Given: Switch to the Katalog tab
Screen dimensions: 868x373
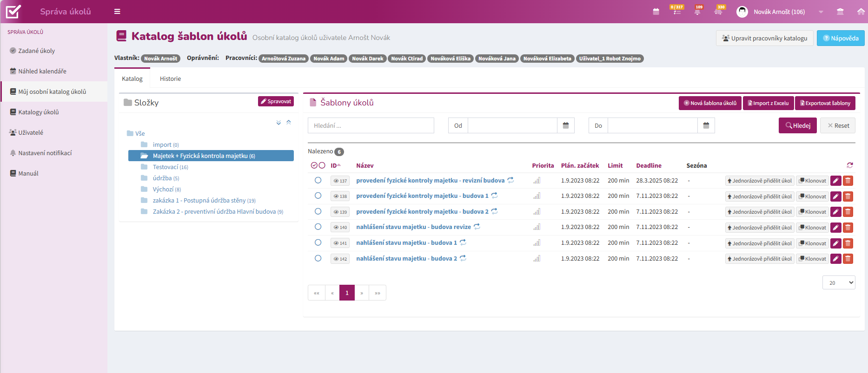Looking at the screenshot, I should coord(132,79).
